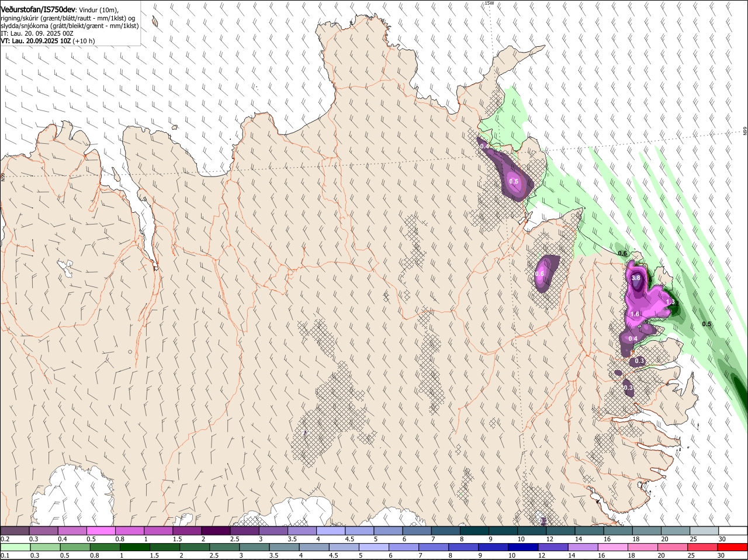
Task: Click the '0.1' label in the lower legend
Action: tap(5, 555)
